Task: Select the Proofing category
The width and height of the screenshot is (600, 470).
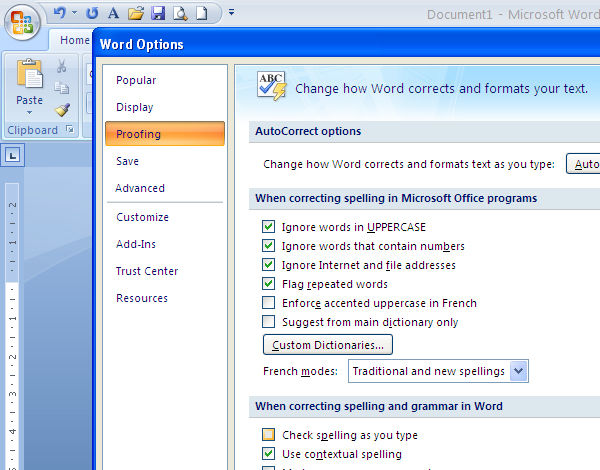Action: 165,134
